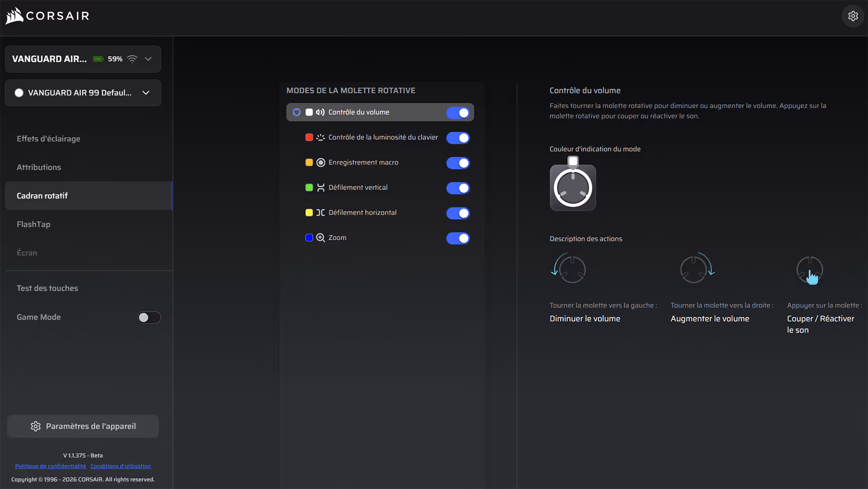Click the red color swatch for luminosité du clavier
The width and height of the screenshot is (868, 489).
click(309, 138)
